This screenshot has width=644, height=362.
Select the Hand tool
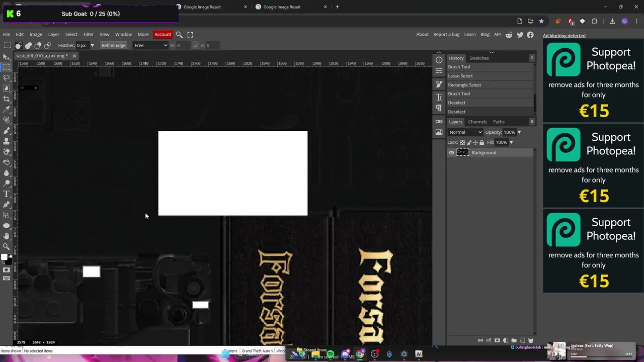coord(7,236)
